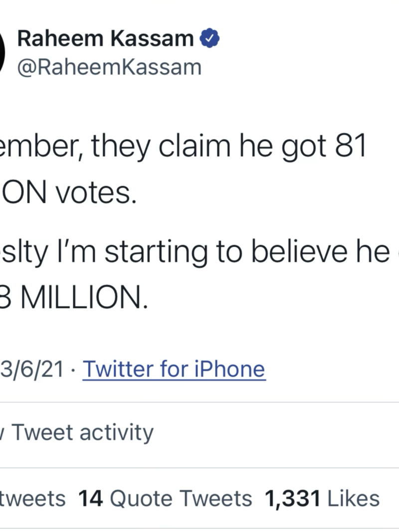Open the Retweets list label
The height and width of the screenshot is (532, 399).
pyautogui.click(x=32, y=499)
